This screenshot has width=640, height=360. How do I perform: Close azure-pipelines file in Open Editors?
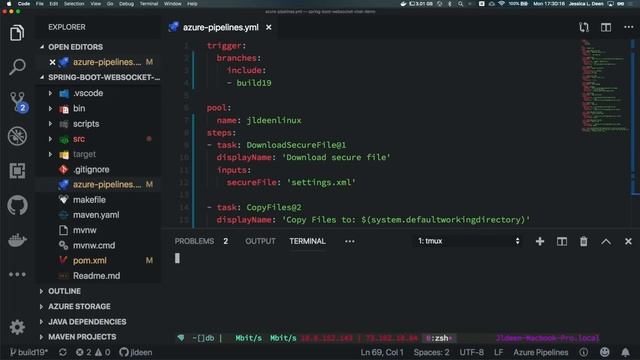coord(52,62)
